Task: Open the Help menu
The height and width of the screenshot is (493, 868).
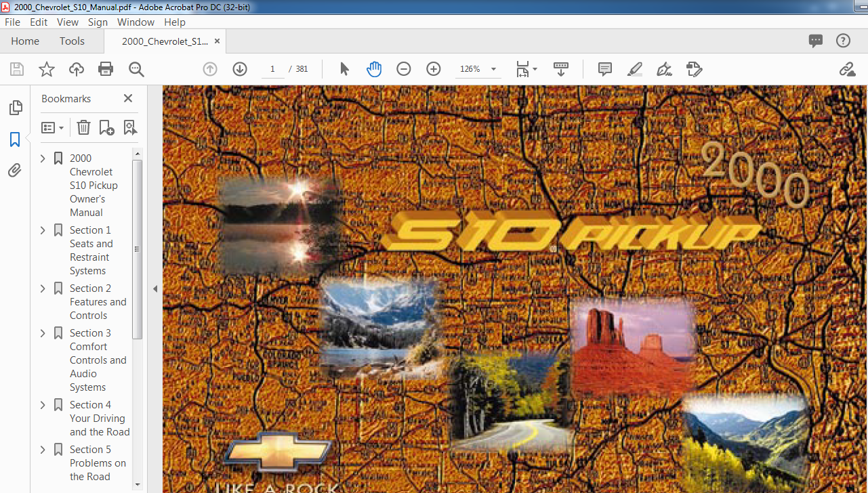Action: tap(175, 22)
